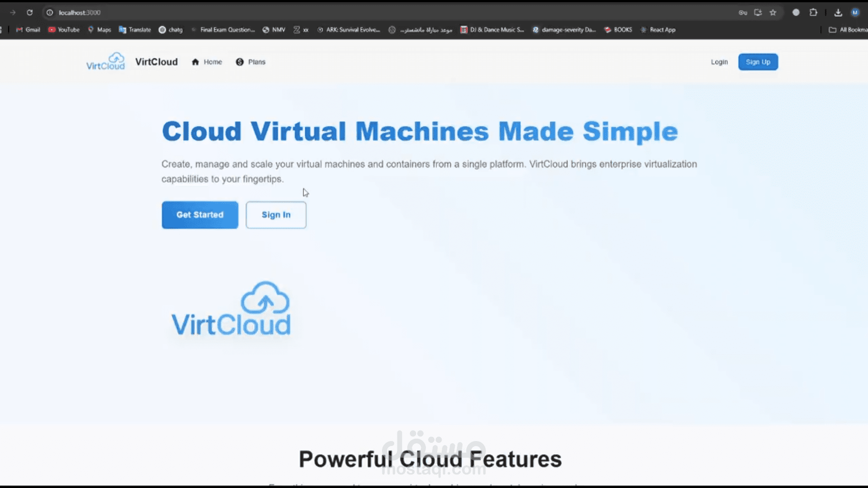
Task: Open the browser extensions puzzle icon
Action: 814,13
